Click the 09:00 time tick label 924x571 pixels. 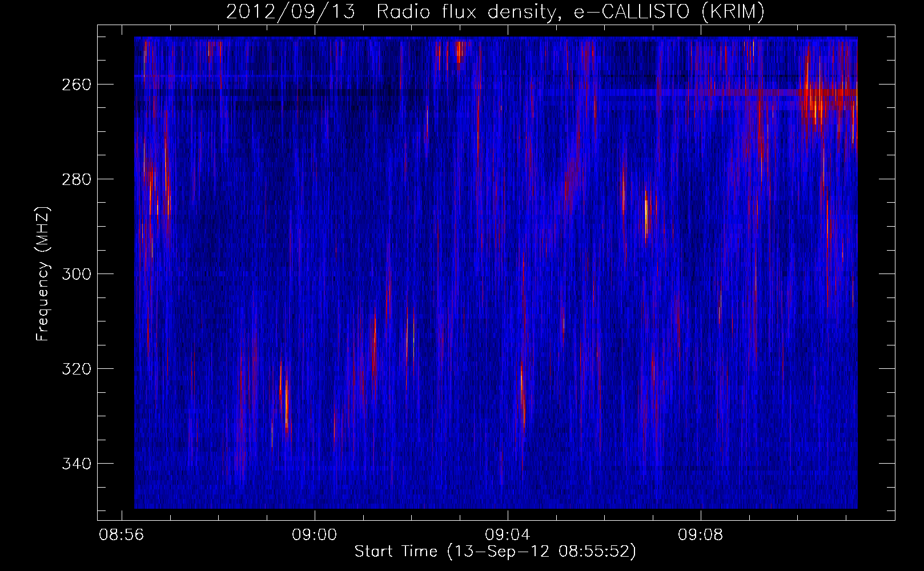(315, 535)
